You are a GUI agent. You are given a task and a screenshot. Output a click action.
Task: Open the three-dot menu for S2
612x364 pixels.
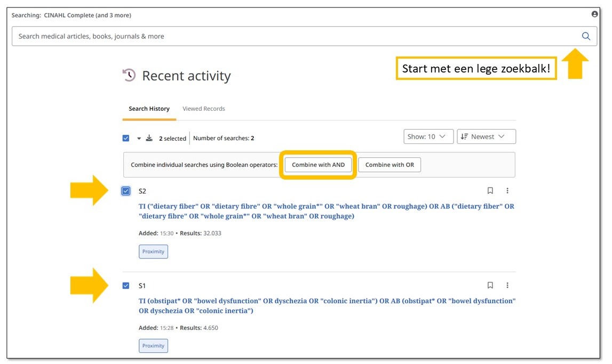[x=507, y=191]
